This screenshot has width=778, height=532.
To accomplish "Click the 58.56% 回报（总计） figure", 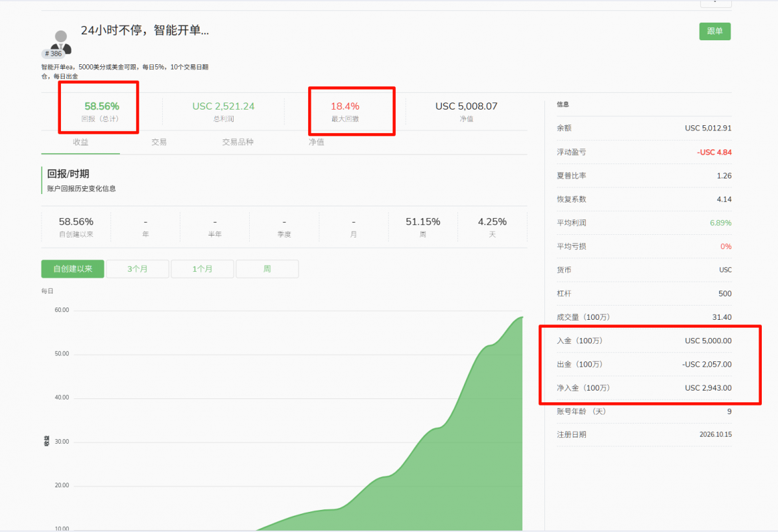I will pyautogui.click(x=102, y=106).
